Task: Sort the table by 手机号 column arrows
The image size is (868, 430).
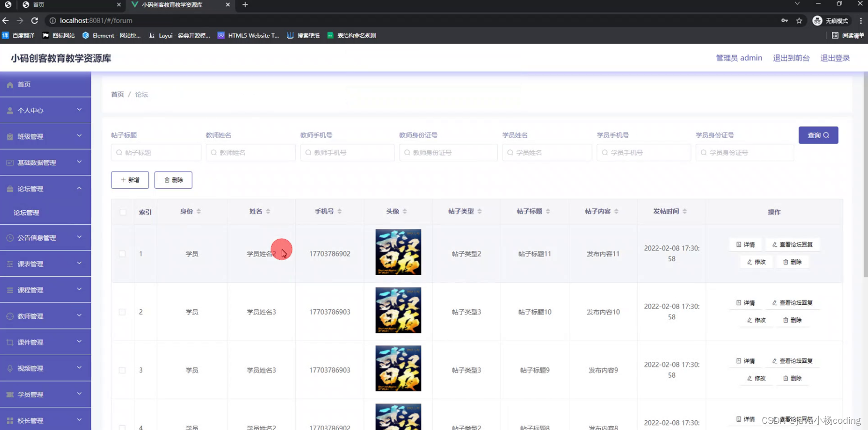Action: 340,211
